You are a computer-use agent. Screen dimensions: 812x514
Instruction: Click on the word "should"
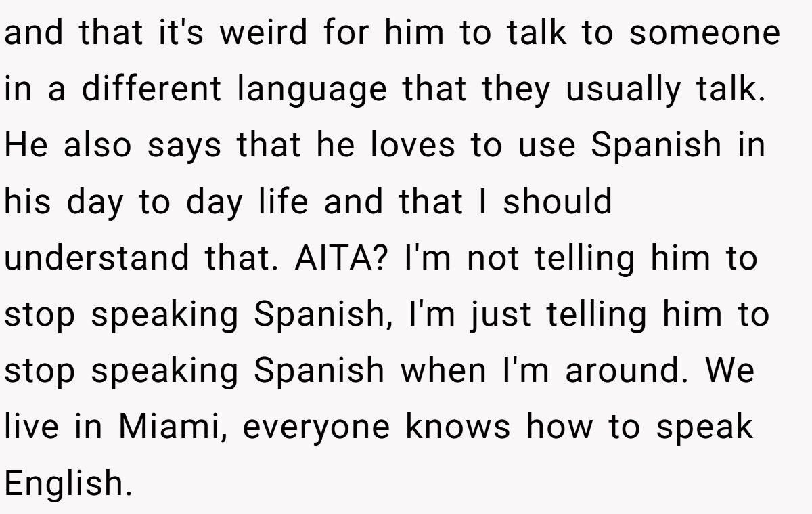557,202
